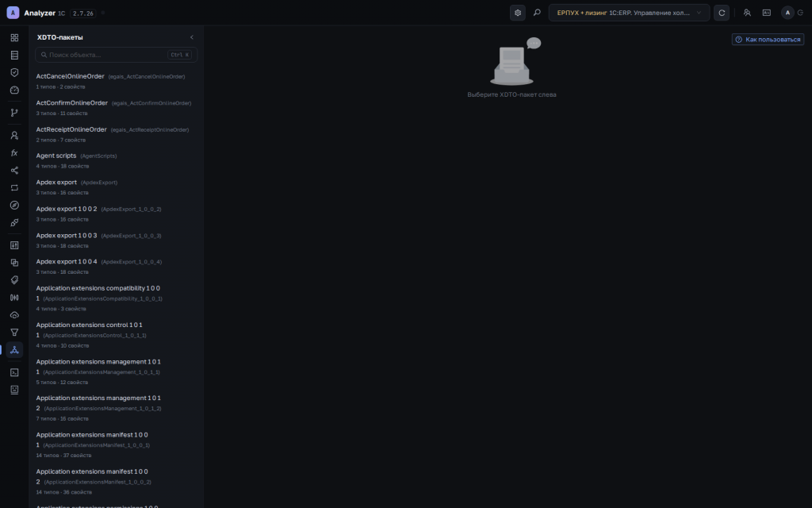Open the user role icon in the sidebar

pos(14,135)
